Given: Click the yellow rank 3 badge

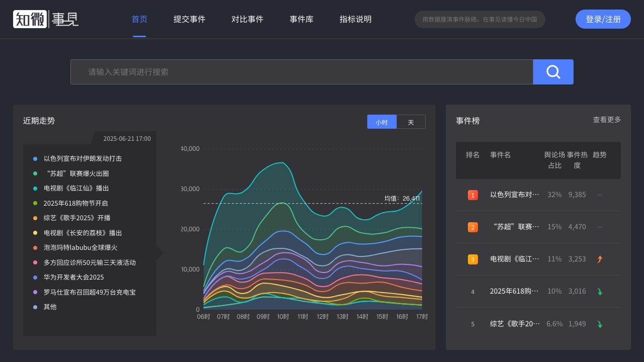Looking at the screenshot, I should 472,259.
